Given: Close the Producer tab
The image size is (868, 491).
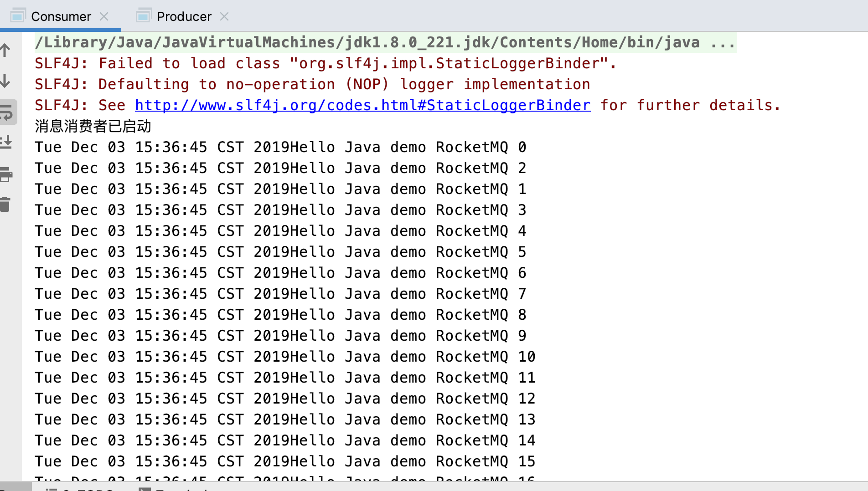Looking at the screenshot, I should [x=224, y=16].
